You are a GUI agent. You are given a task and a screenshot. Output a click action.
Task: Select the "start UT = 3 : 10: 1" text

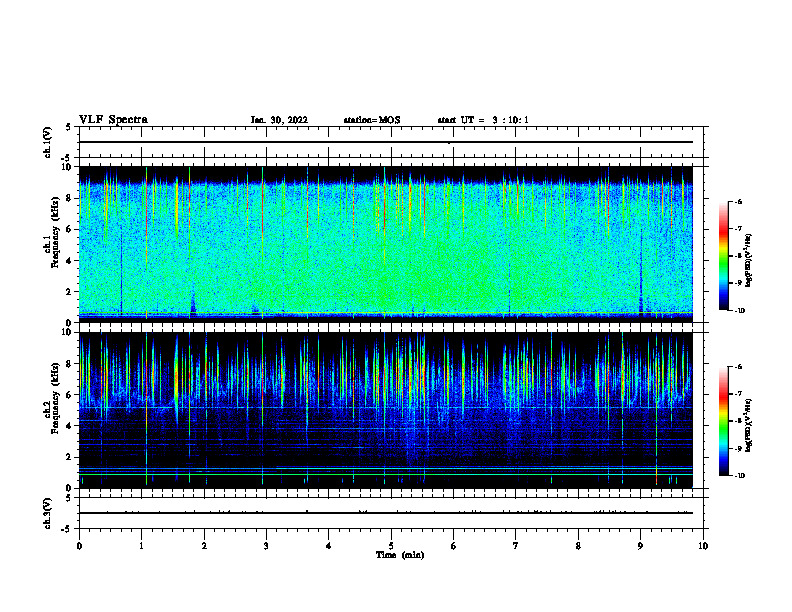tap(483, 120)
